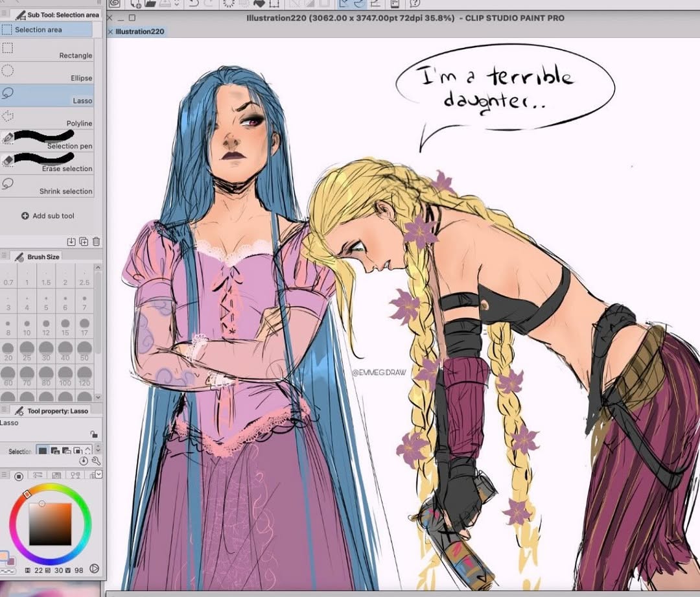Select the Shrink selection sub tool
The height and width of the screenshot is (597, 700).
47,186
